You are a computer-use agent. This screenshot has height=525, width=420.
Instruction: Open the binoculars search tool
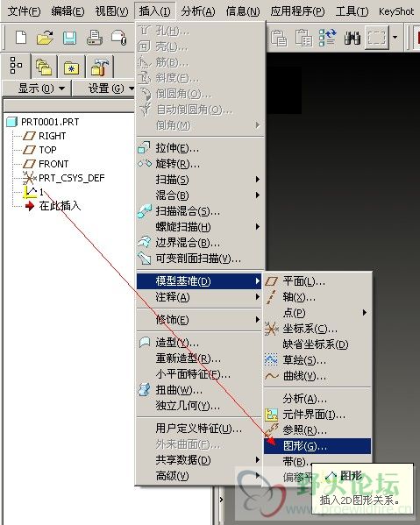coord(352,38)
